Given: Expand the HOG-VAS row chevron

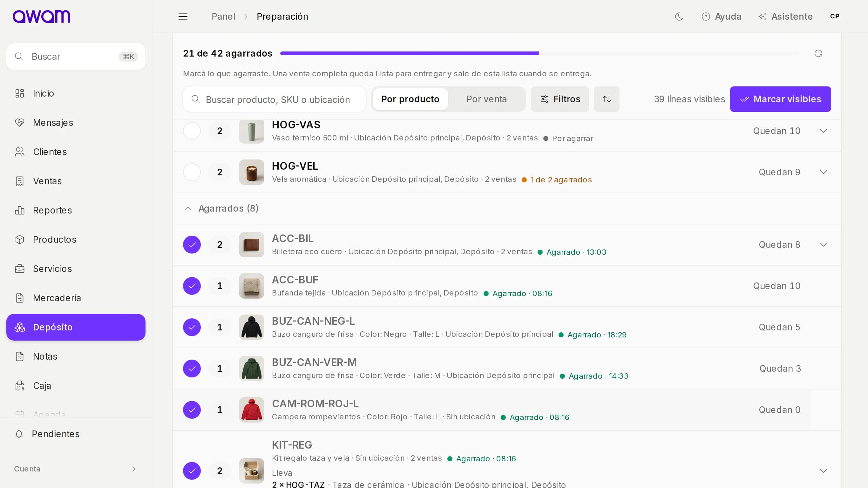Looking at the screenshot, I should (x=824, y=131).
